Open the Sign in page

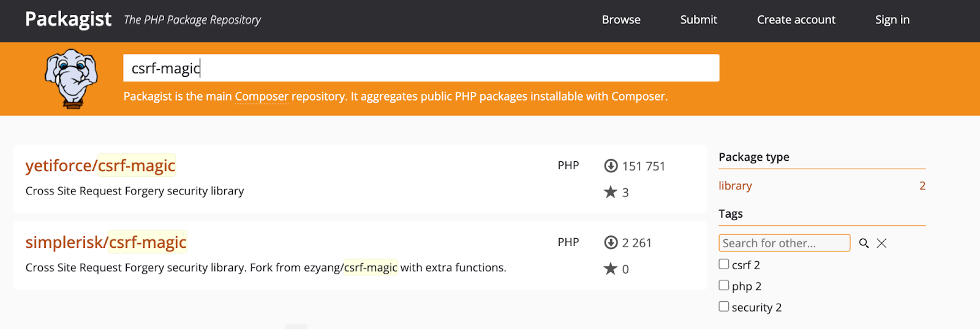coord(892,20)
